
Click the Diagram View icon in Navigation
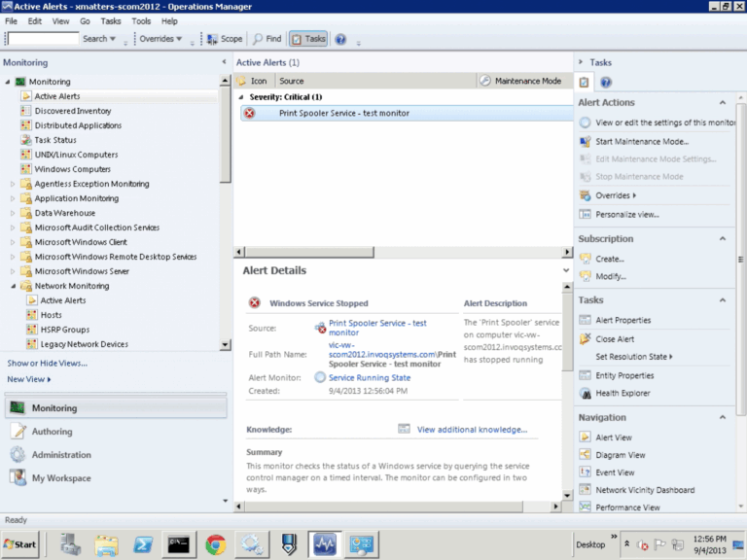[586, 455]
